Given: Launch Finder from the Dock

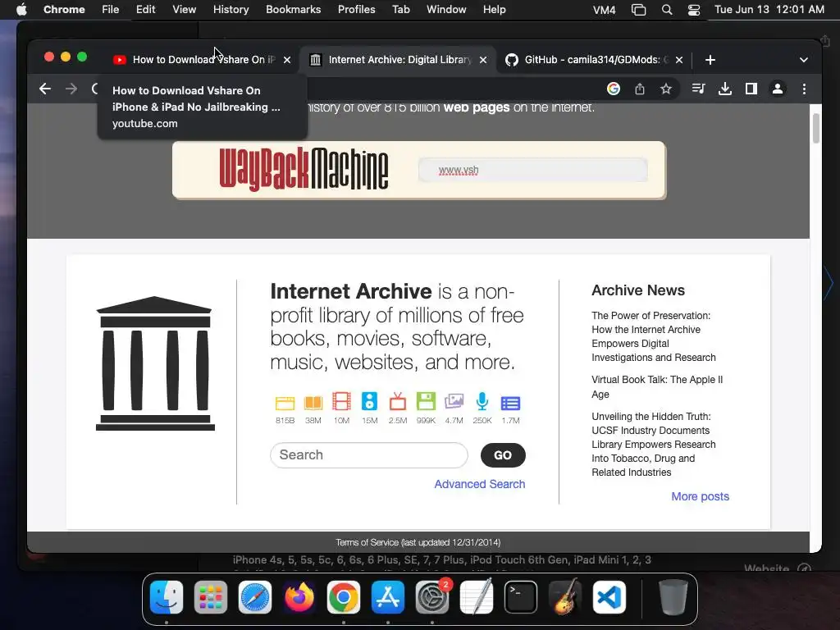Looking at the screenshot, I should tap(167, 597).
